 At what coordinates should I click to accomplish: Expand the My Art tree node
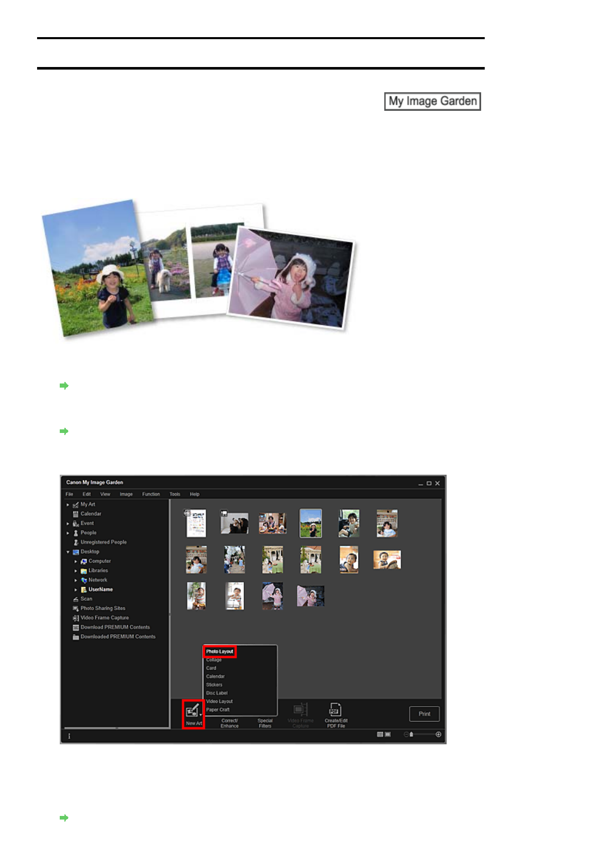click(67, 505)
